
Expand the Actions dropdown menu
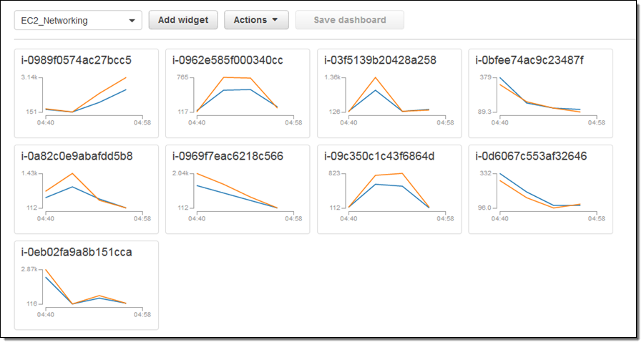pyautogui.click(x=256, y=20)
